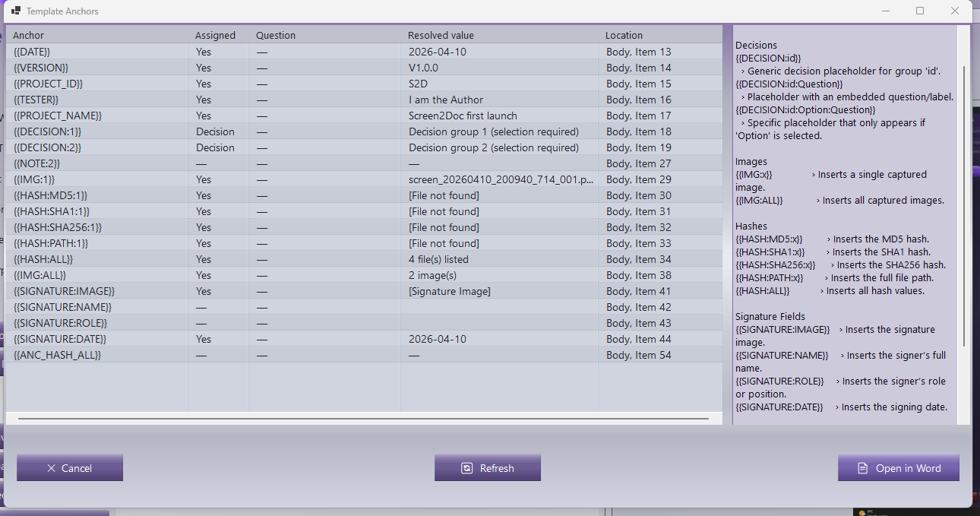Screen dimensions: 980x516
Task: Select the {{SIGNATURE:DATE}} table row
Action: coord(364,339)
